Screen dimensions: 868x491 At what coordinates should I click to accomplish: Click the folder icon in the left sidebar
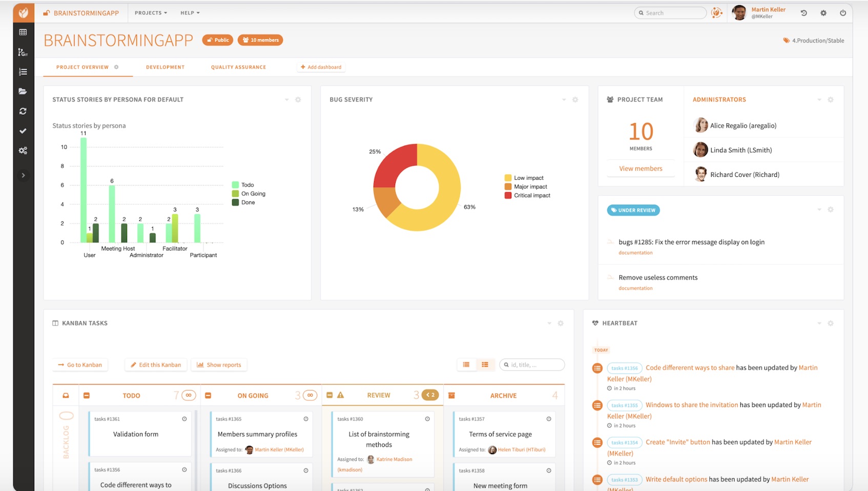[23, 91]
